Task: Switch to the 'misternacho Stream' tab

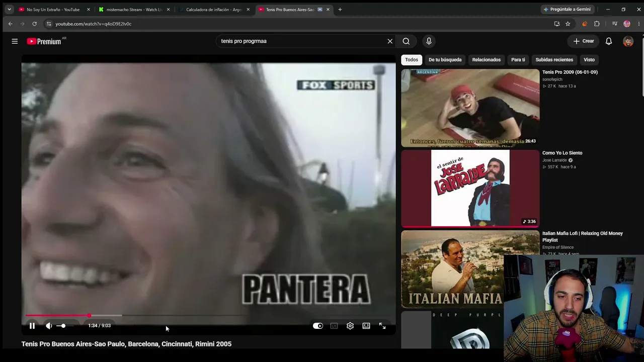Action: (x=134, y=10)
